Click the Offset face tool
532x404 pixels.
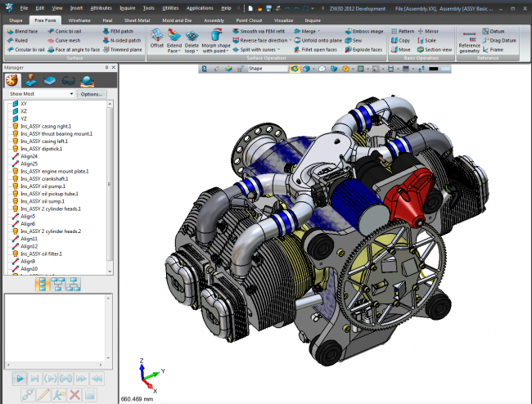(x=156, y=39)
